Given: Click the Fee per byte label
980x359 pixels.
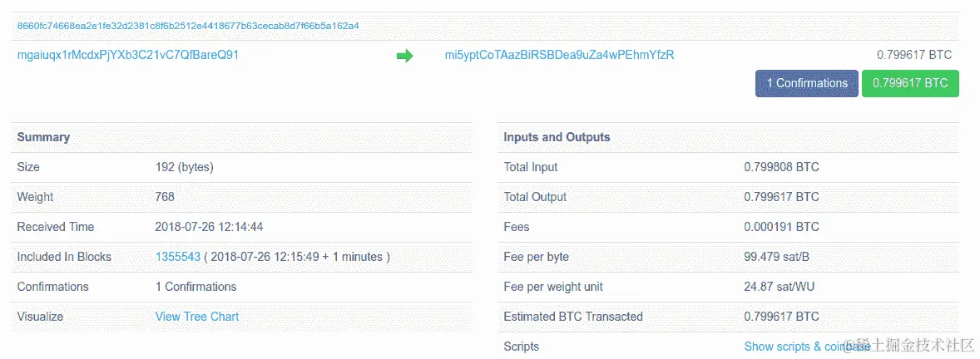Looking at the screenshot, I should pos(537,257).
